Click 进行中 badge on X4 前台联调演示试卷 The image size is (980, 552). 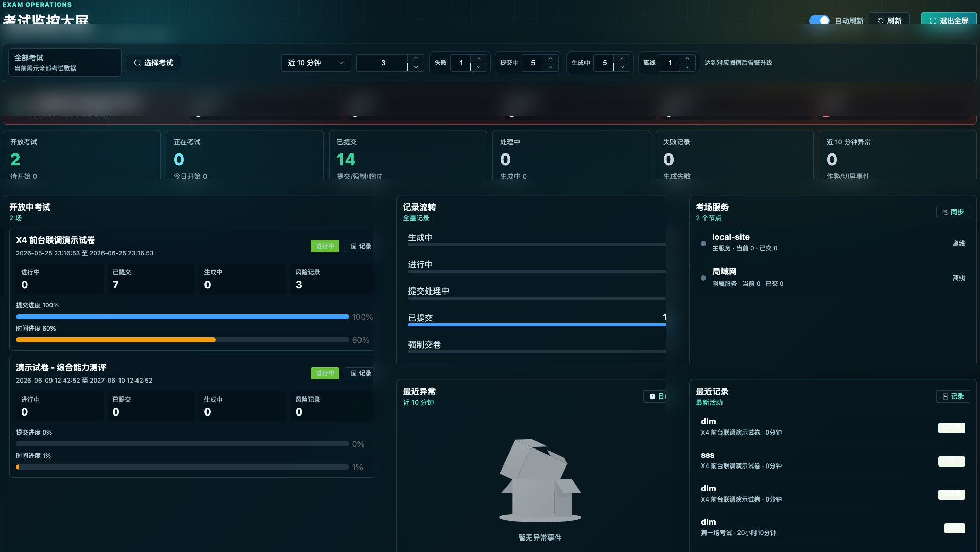point(325,246)
